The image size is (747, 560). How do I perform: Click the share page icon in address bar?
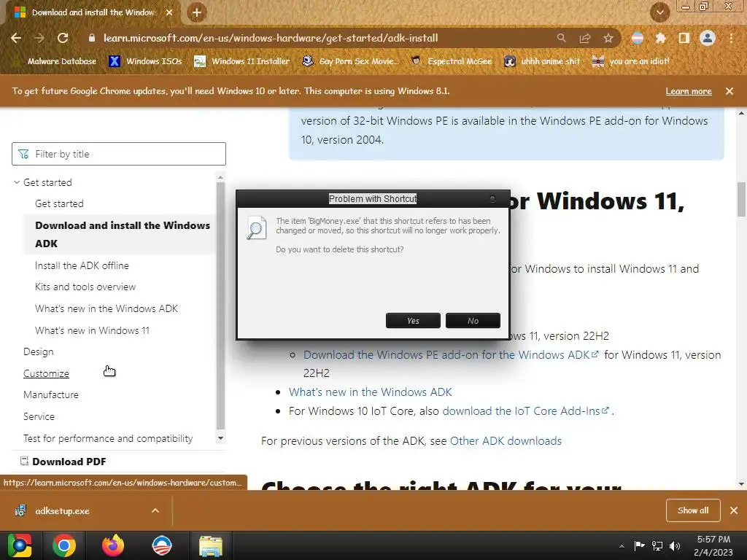(585, 38)
